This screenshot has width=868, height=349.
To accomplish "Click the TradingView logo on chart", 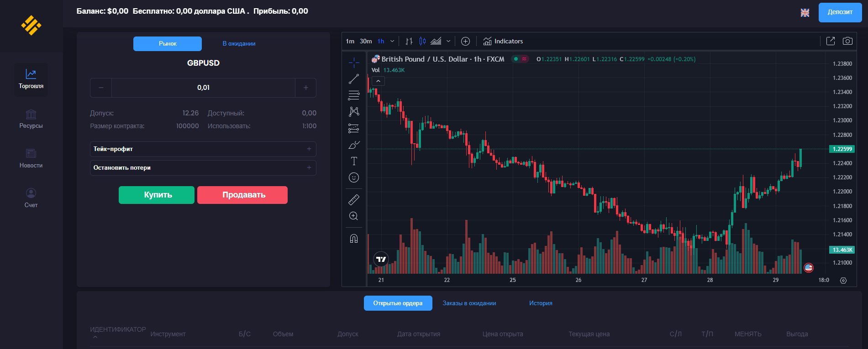I will point(381,259).
